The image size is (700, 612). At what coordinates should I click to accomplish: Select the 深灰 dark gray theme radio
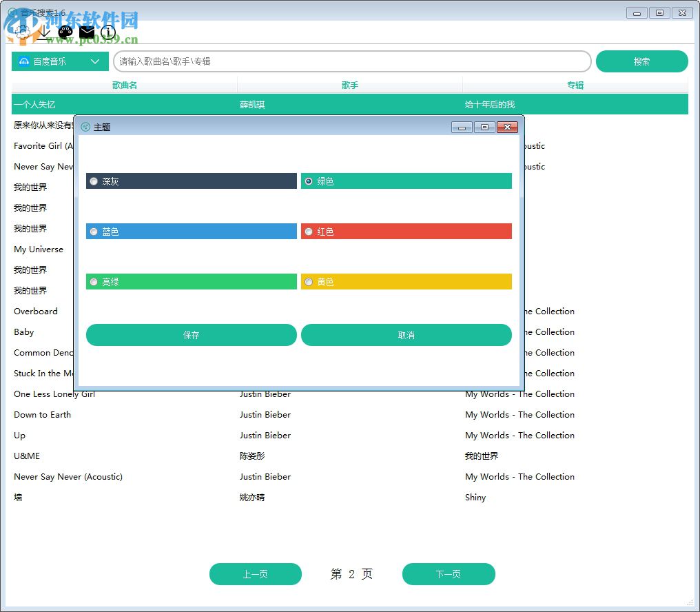[94, 181]
